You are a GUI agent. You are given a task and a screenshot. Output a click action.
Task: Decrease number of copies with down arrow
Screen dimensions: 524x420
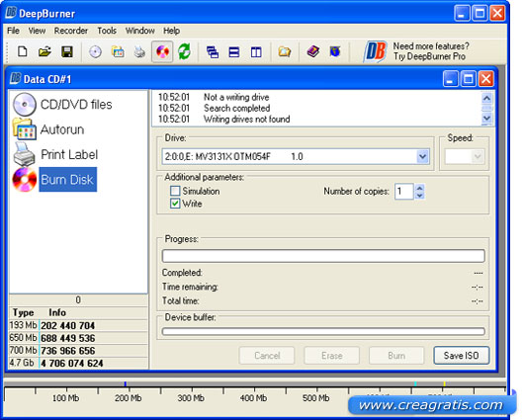[x=420, y=196]
